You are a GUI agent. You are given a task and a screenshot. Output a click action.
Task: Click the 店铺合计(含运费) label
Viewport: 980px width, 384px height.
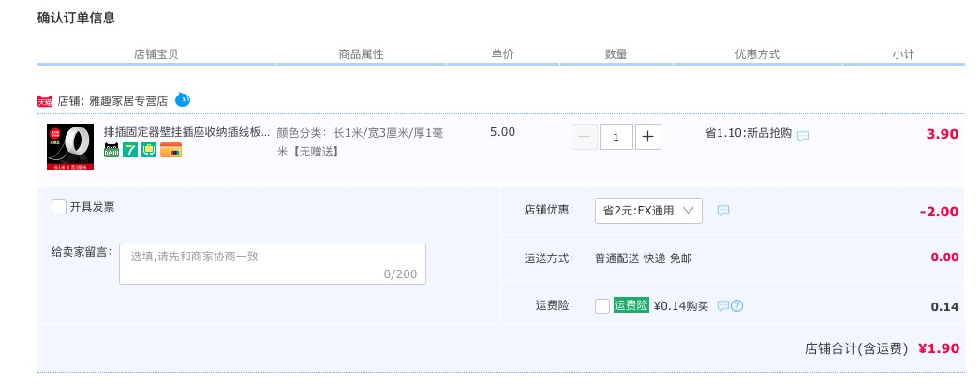(x=856, y=349)
